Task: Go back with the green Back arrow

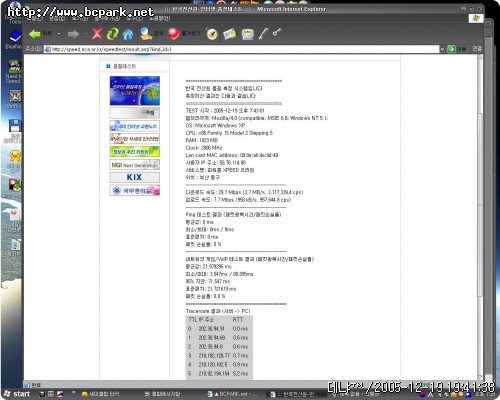Action: (x=35, y=34)
